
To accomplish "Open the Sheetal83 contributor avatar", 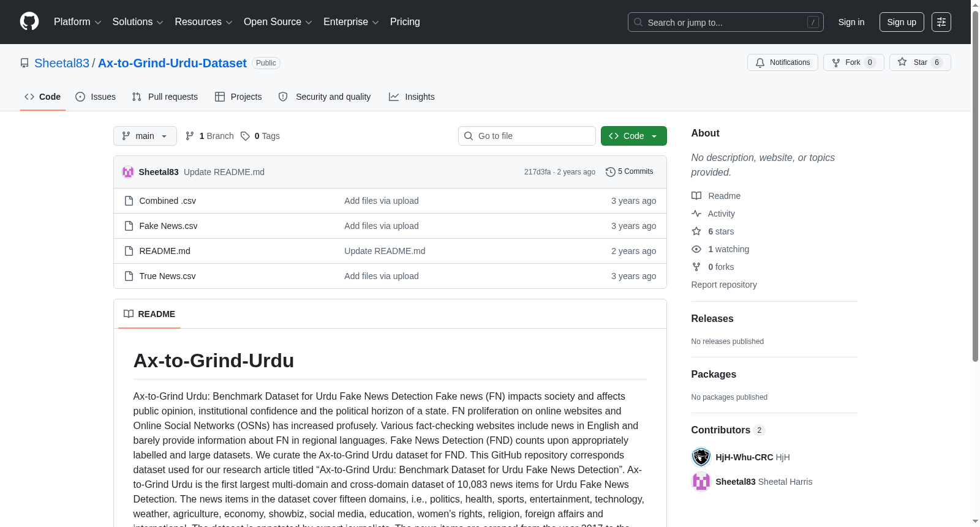I will click(x=701, y=482).
